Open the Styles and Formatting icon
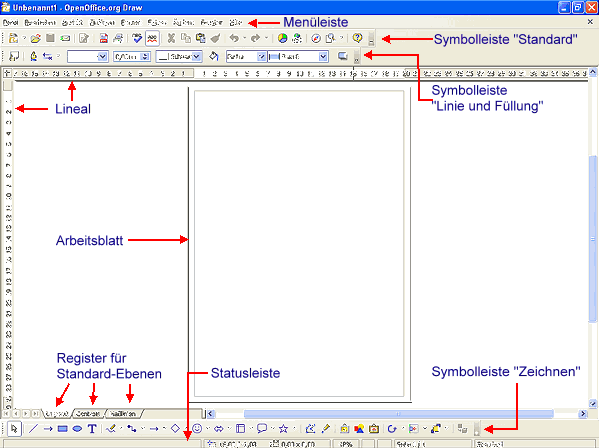The image size is (599, 448). tap(14, 57)
